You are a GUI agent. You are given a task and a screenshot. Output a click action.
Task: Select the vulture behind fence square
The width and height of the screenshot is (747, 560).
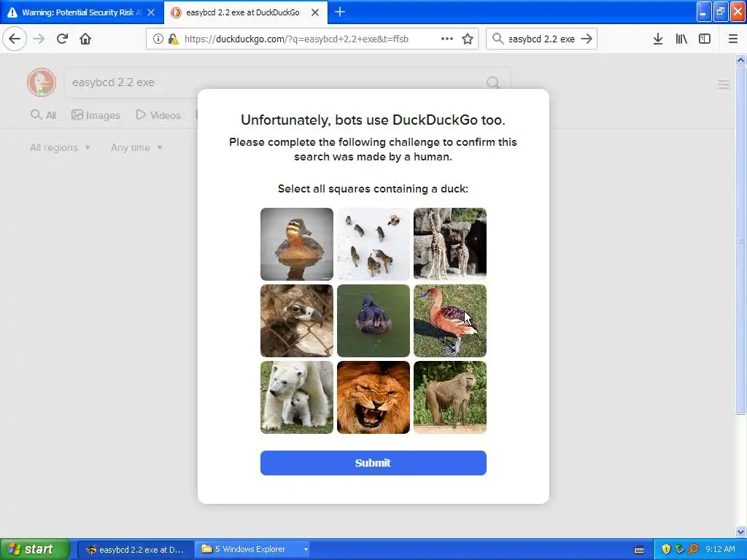[297, 321]
